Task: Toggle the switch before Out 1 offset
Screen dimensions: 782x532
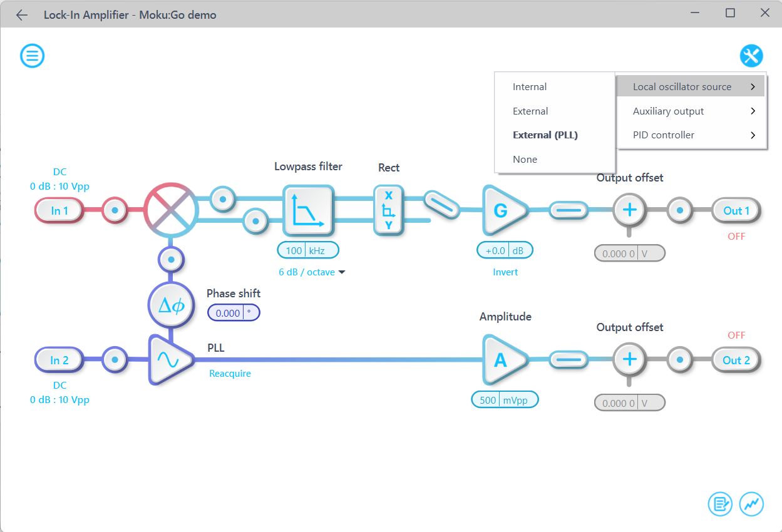Action: (568, 210)
